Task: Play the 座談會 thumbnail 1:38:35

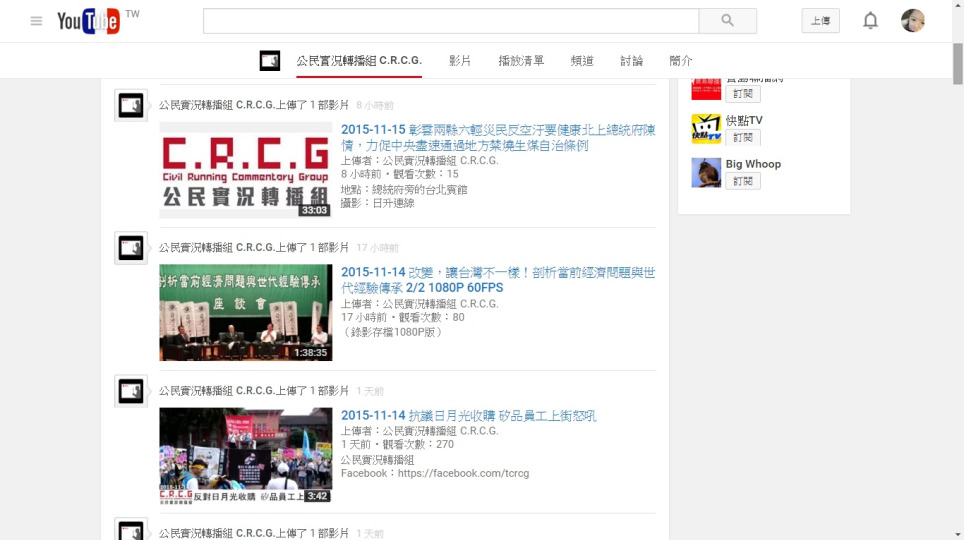Action: (x=245, y=312)
